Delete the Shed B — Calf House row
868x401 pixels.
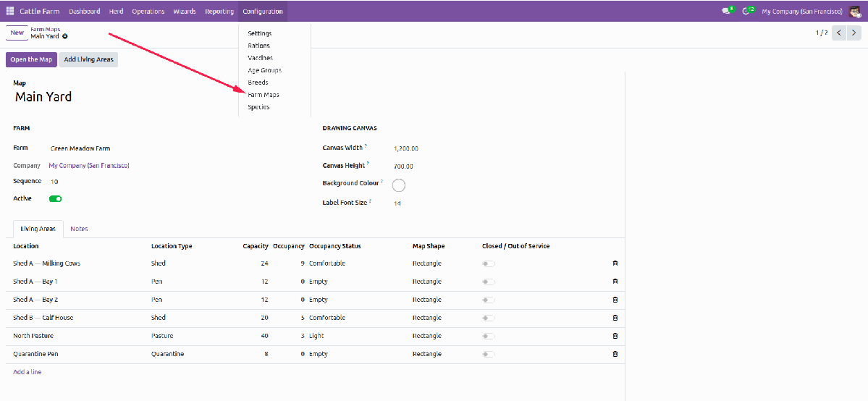(615, 318)
